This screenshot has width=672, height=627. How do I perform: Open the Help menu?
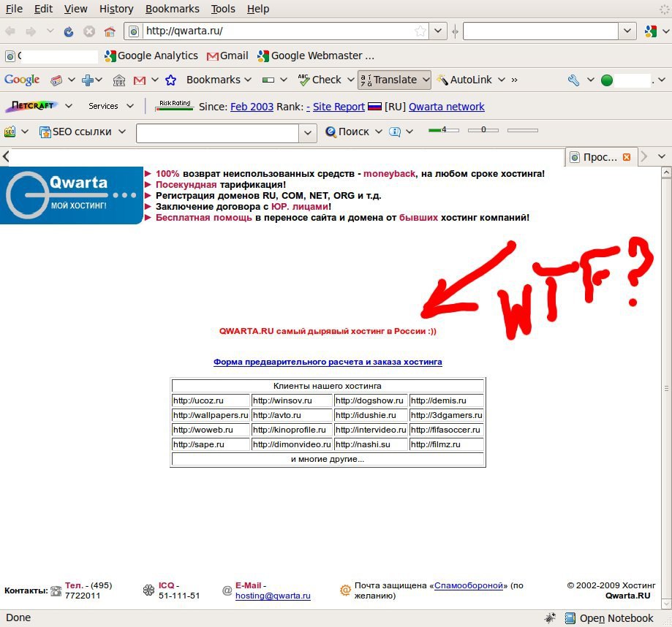click(x=258, y=9)
